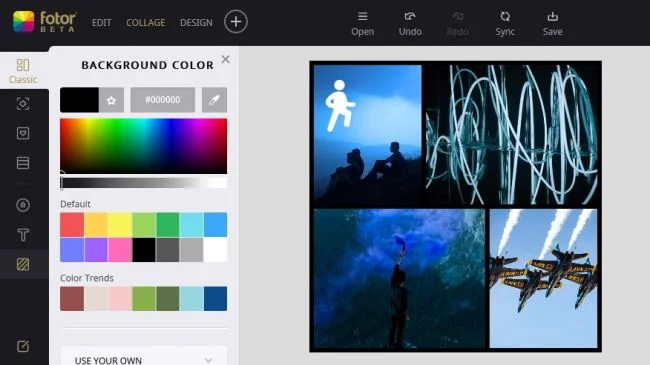Switch to the Edit tab

click(102, 22)
